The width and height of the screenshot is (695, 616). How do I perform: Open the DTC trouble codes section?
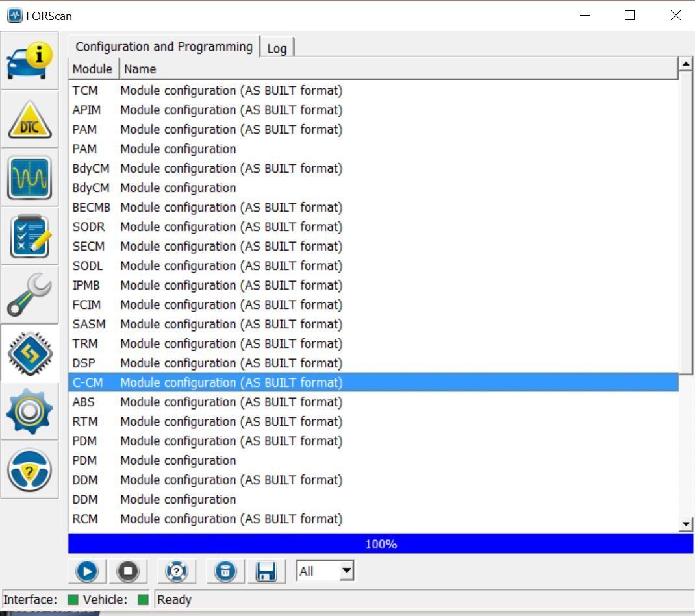(30, 119)
